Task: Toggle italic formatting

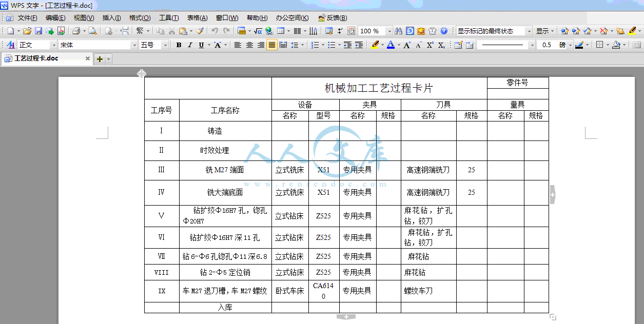Action: tap(190, 45)
